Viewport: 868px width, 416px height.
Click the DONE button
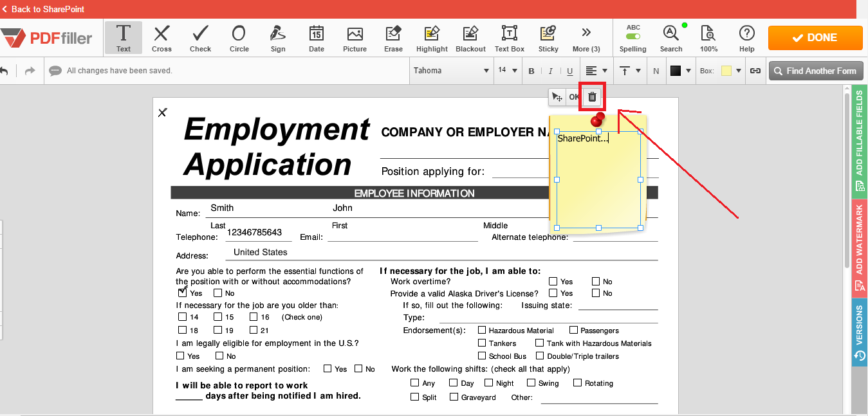click(815, 38)
